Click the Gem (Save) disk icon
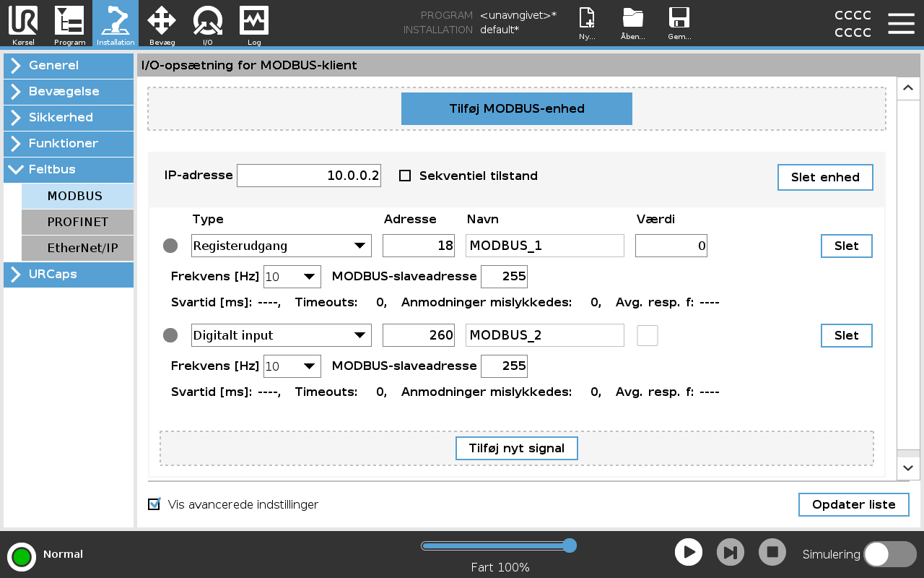 679,23
